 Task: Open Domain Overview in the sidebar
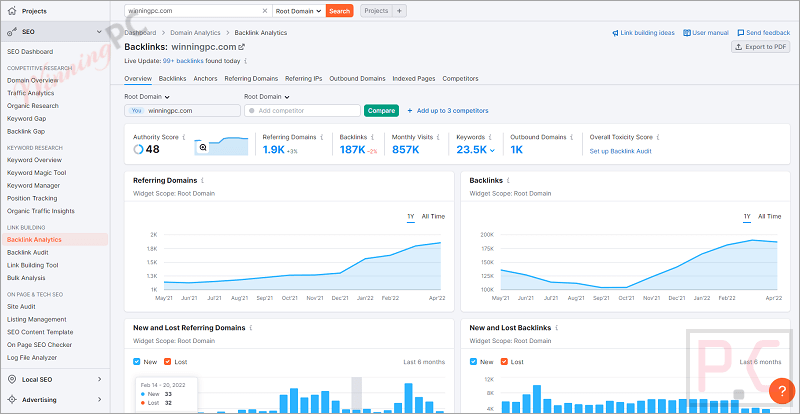pos(33,80)
